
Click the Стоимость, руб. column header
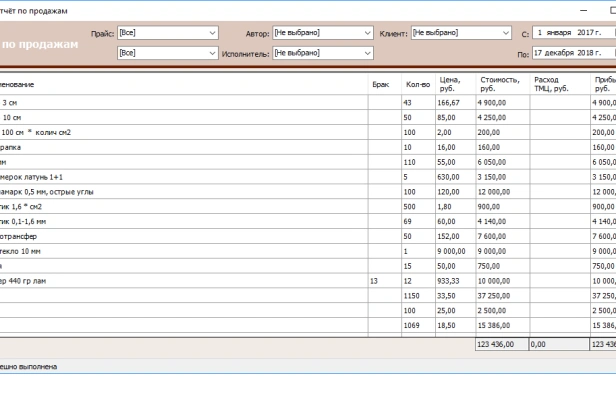click(x=502, y=85)
